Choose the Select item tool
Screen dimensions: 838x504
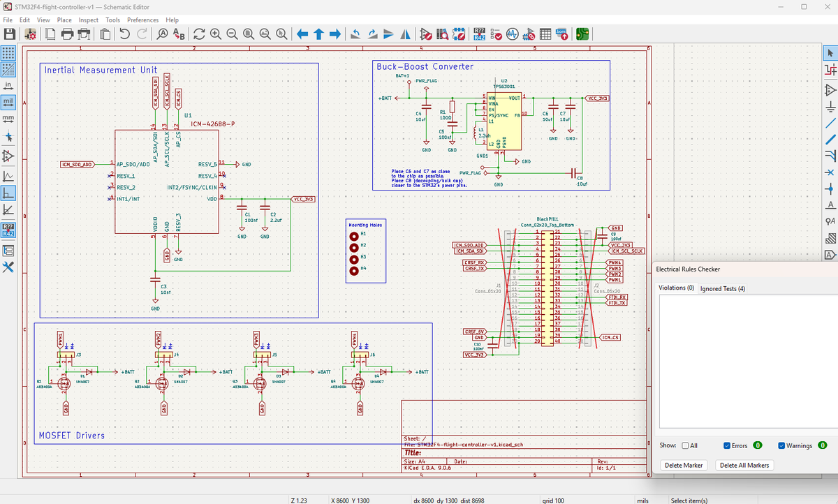pos(830,52)
